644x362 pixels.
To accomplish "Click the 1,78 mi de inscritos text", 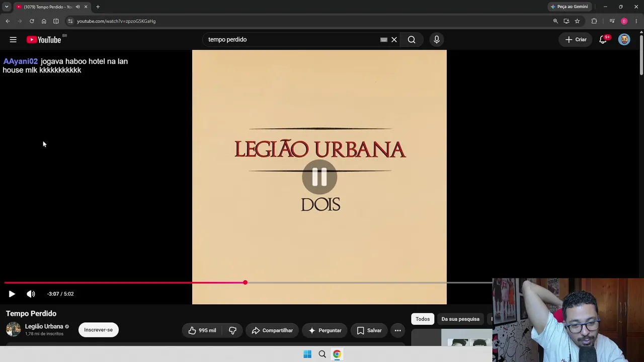I will (44, 334).
